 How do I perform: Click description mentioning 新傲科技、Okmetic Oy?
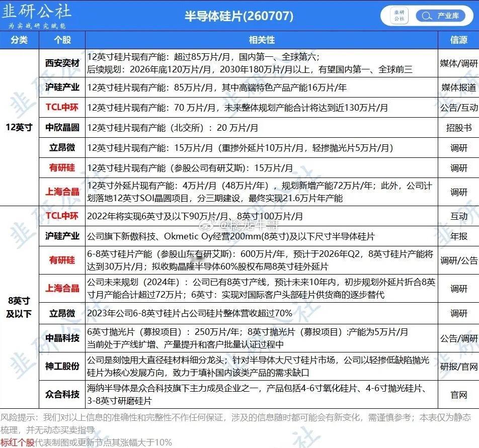230,236
